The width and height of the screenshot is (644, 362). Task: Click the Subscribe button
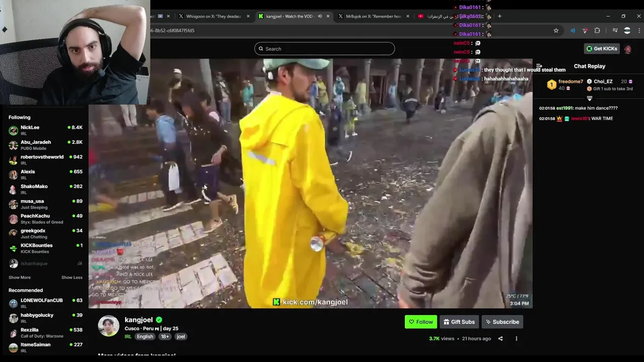[502, 322]
